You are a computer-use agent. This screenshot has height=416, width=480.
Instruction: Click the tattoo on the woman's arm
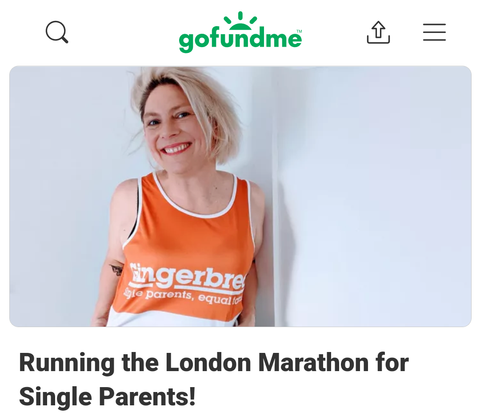117,268
